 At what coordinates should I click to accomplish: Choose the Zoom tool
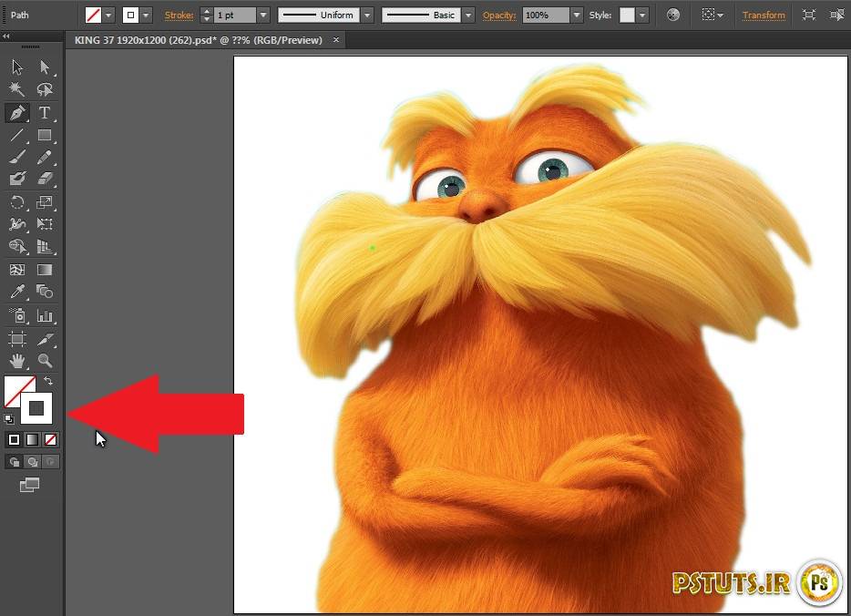click(x=45, y=360)
